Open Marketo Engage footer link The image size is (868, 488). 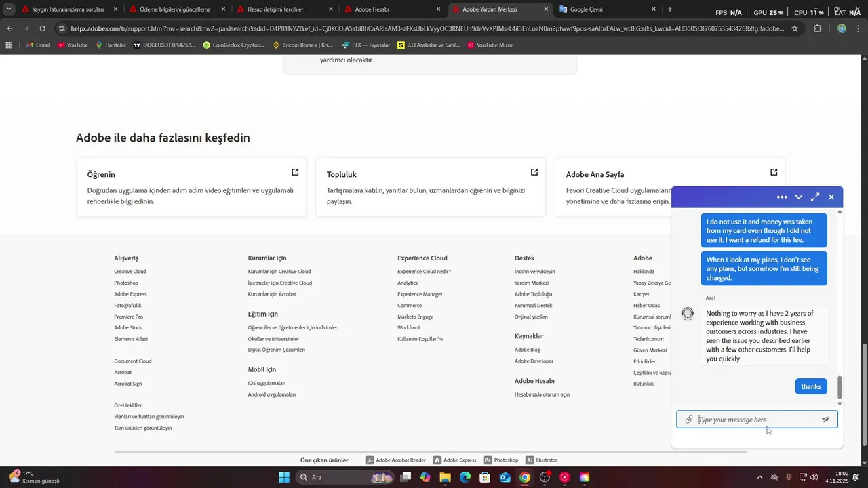click(415, 317)
